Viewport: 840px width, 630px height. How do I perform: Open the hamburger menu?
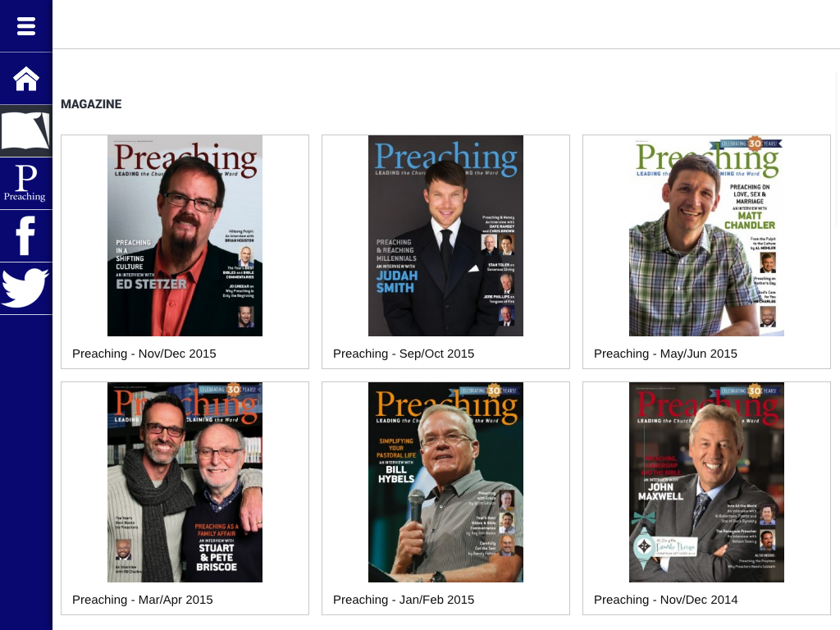(x=26, y=25)
